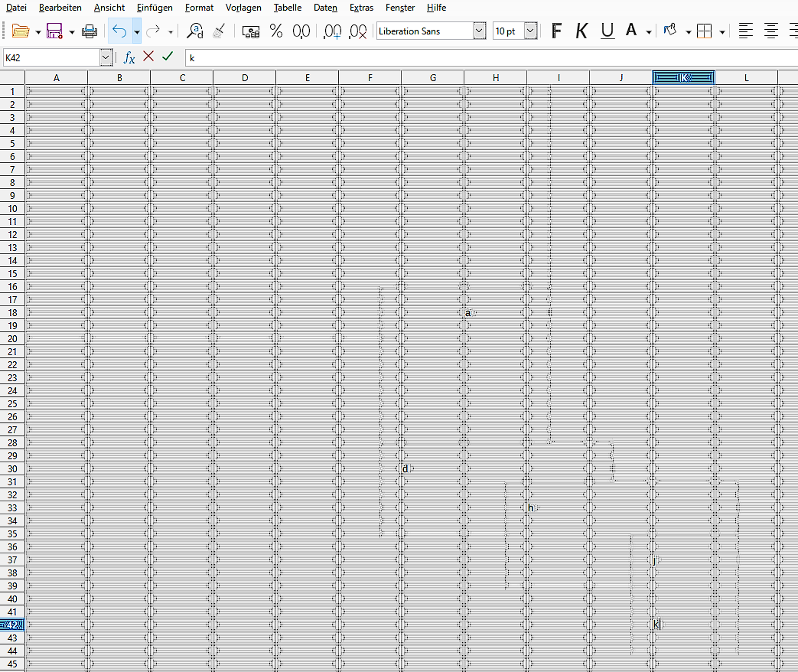Expand the background color palette arrow
Image resolution: width=798 pixels, height=672 pixels.
[x=688, y=33]
